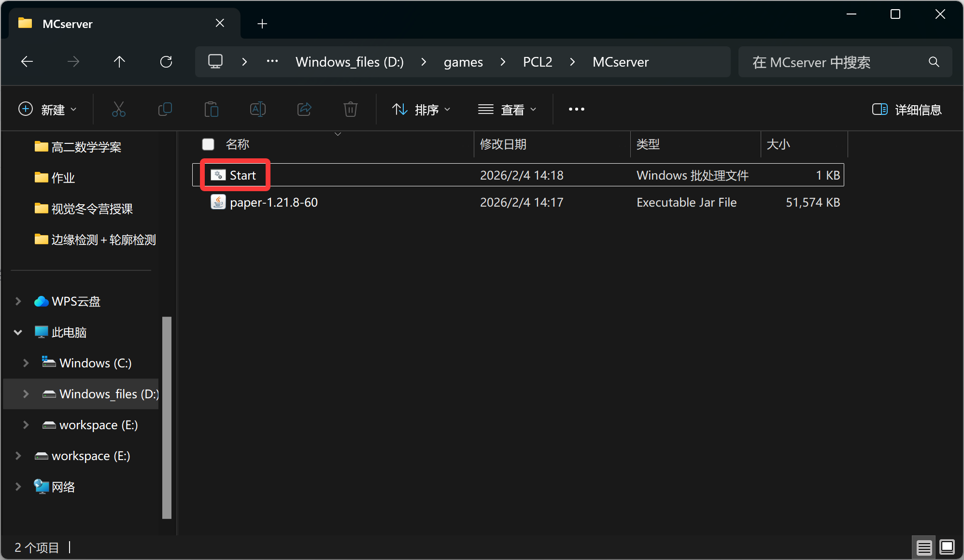Screen dimensions: 964x560
Task: Click the Paste clipboard icon
Action: coord(211,110)
